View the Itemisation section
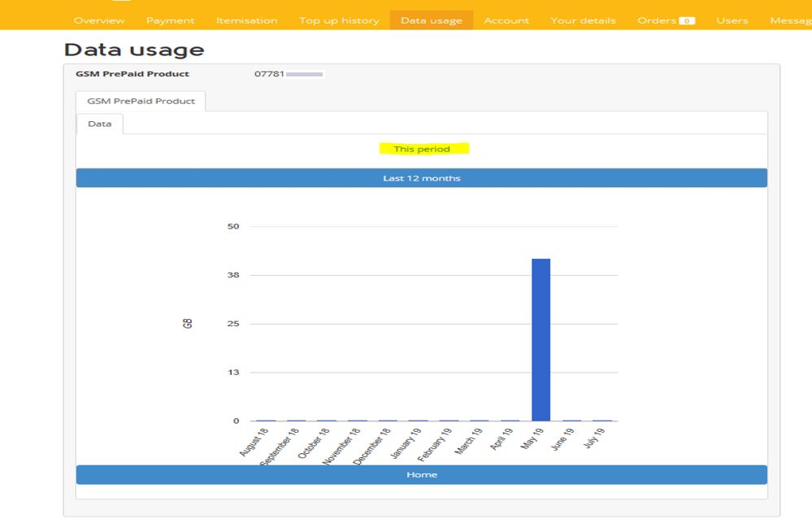 tap(247, 20)
